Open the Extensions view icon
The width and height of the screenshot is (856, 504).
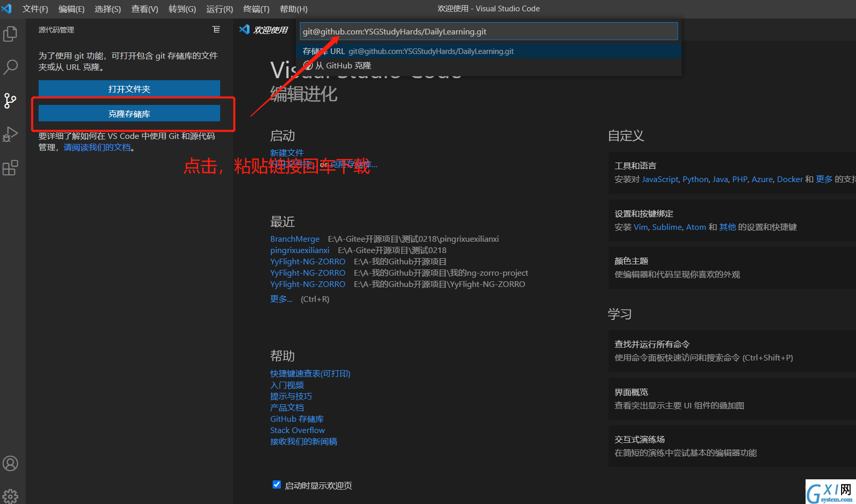click(10, 168)
